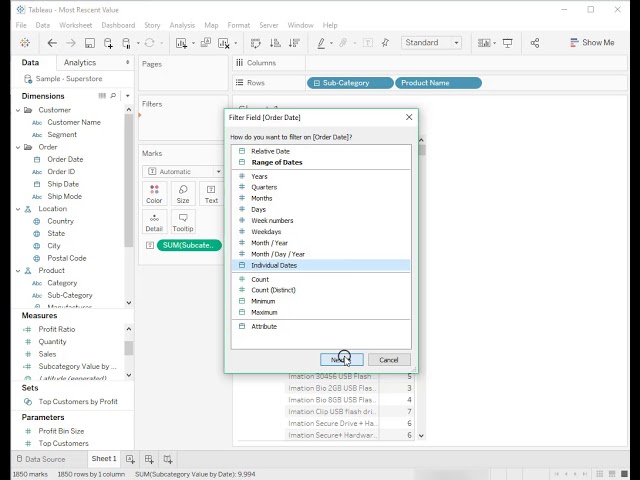The height and width of the screenshot is (480, 640).
Task: Close the Filter Field dialog
Action: (x=409, y=117)
